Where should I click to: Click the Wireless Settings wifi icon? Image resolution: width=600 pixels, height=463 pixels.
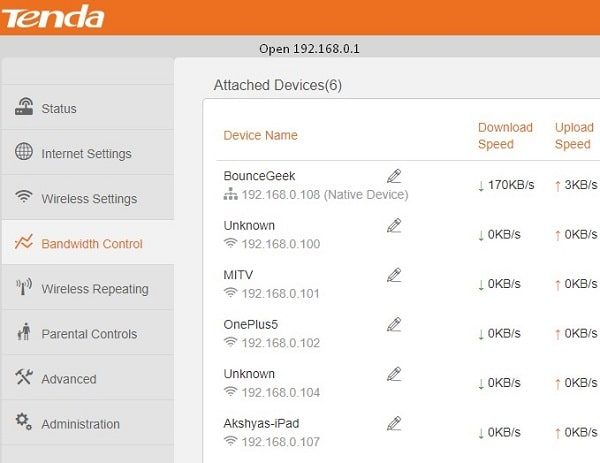(24, 198)
